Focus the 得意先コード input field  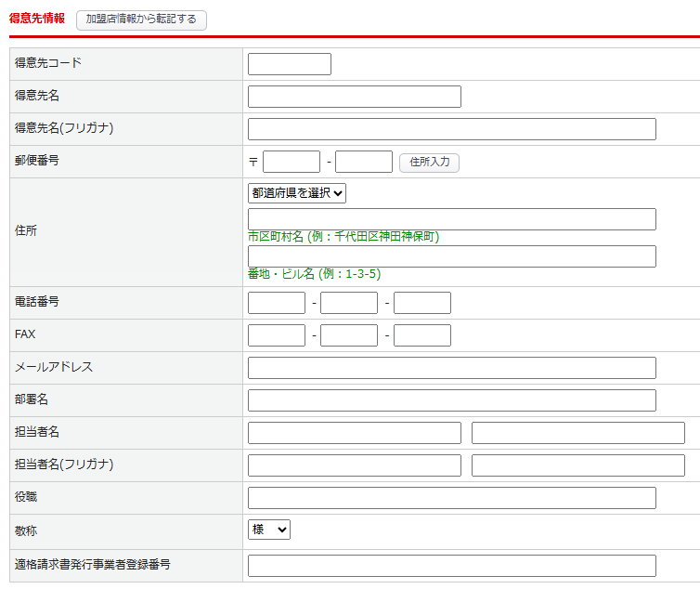tap(290, 64)
